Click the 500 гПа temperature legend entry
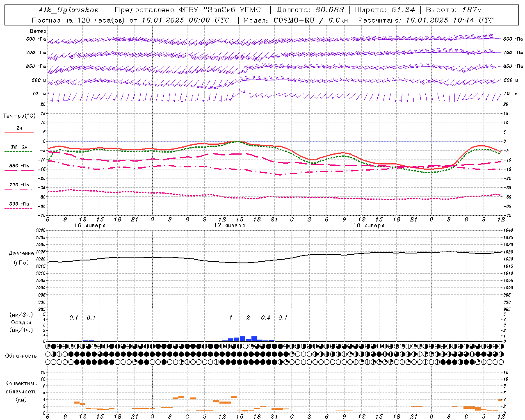525x420 pixels. (19, 204)
